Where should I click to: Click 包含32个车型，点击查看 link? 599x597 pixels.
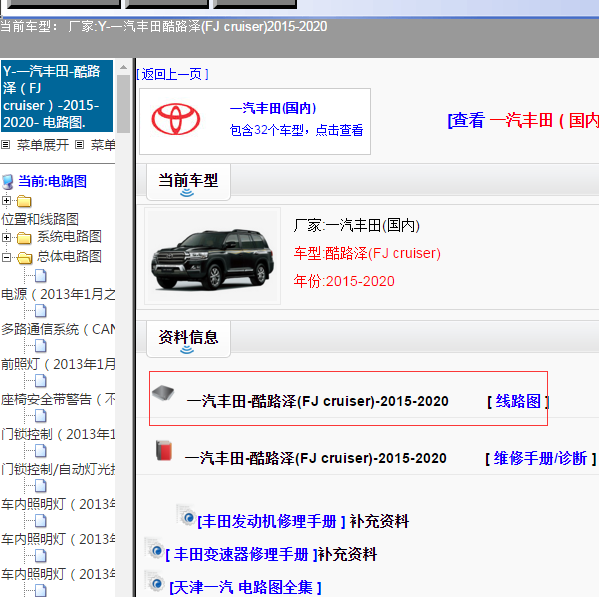296,130
